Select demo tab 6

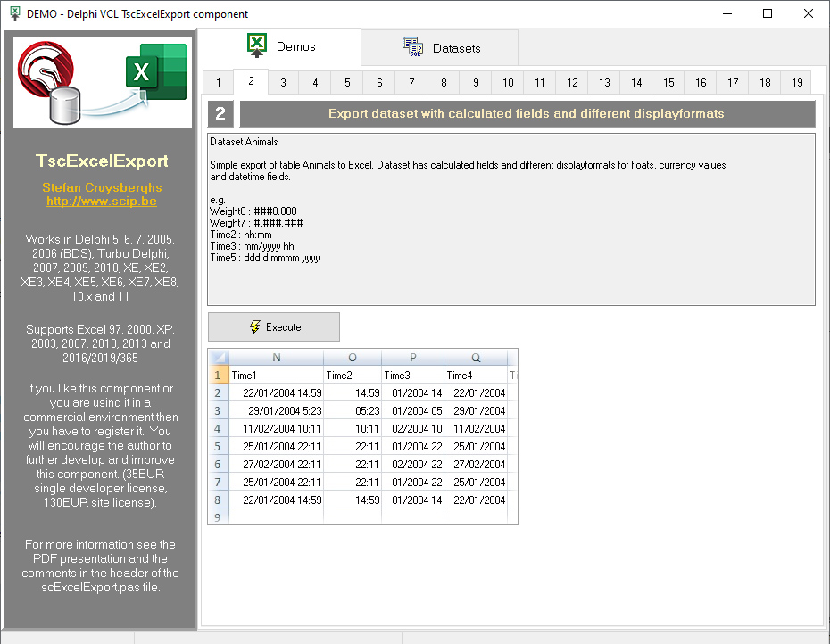click(x=379, y=83)
